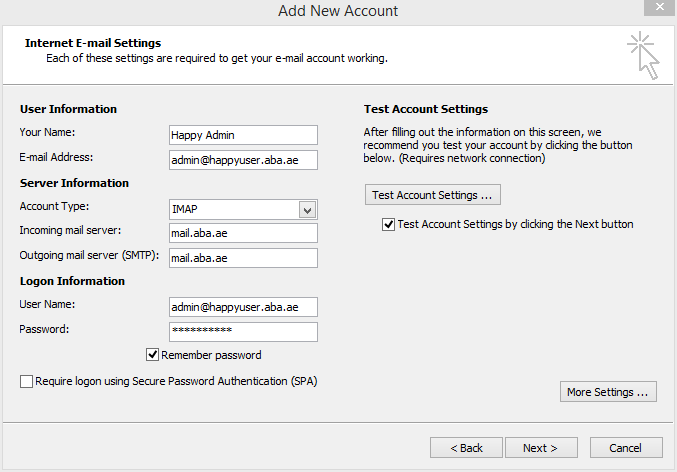Click the 'User Information' heading

68,109
